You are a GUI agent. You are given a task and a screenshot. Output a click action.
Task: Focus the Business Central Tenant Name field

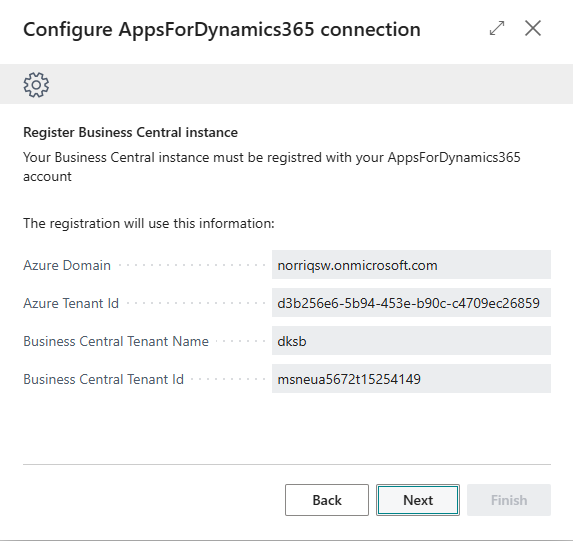411,341
